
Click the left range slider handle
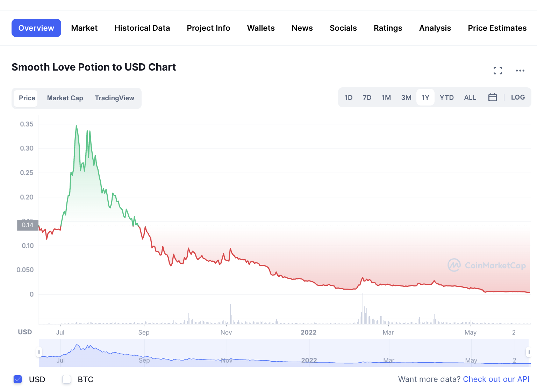tap(39, 352)
